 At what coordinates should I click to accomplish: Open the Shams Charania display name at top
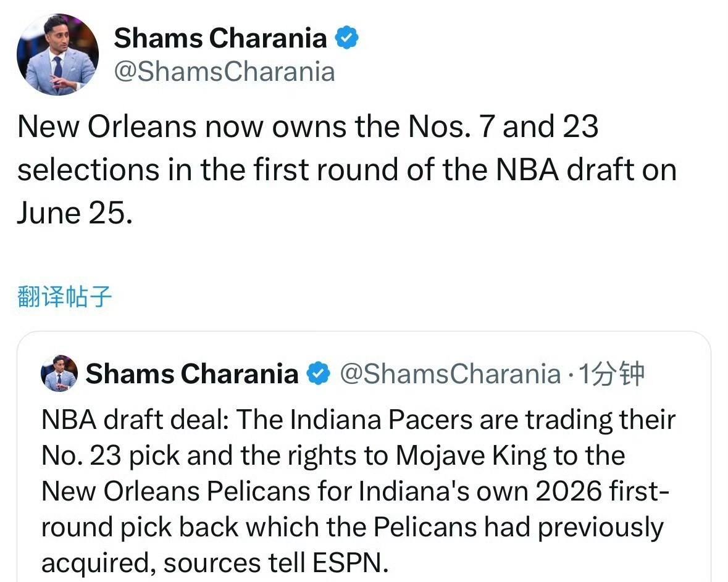pyautogui.click(x=220, y=38)
